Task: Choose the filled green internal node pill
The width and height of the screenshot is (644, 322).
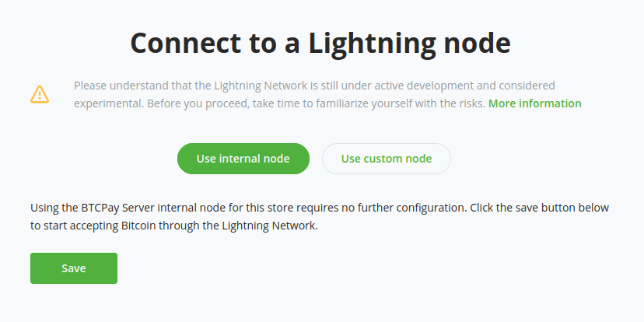Action: pos(243,159)
